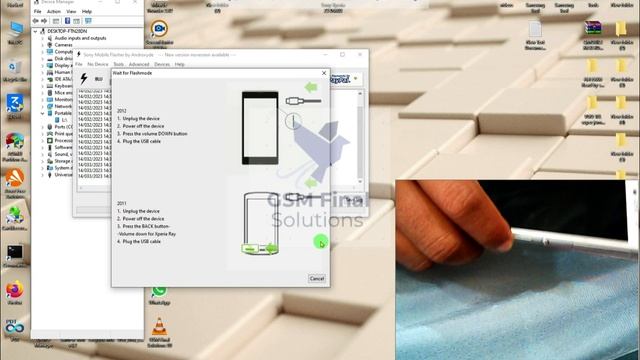Select the Sound, video controllers tree item
640x360 pixels.
62,154
